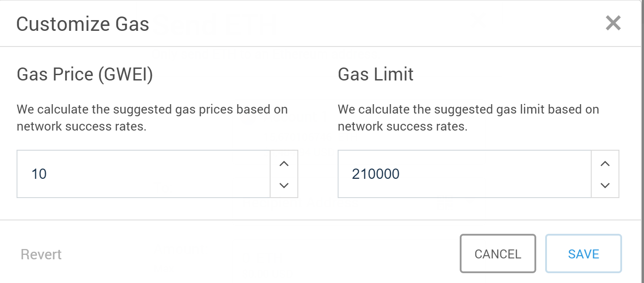This screenshot has height=283, width=644.
Task: Increase Gas Limit with the up arrow
Action: click(605, 164)
